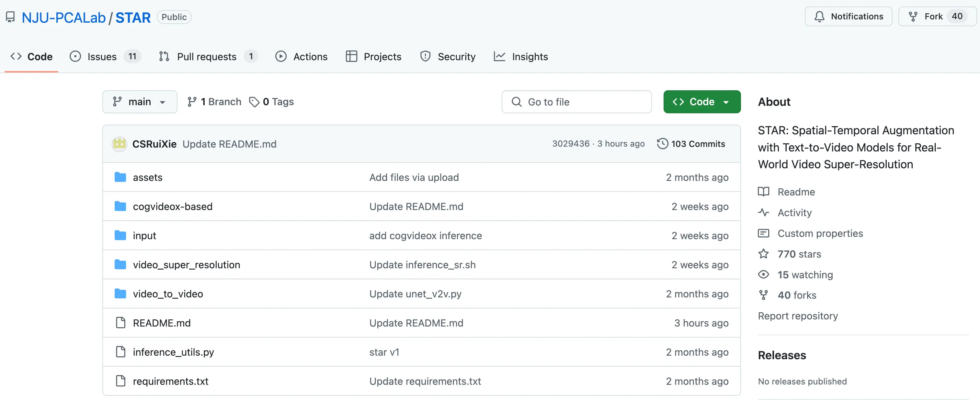Click the commits history clock icon

tap(662, 144)
